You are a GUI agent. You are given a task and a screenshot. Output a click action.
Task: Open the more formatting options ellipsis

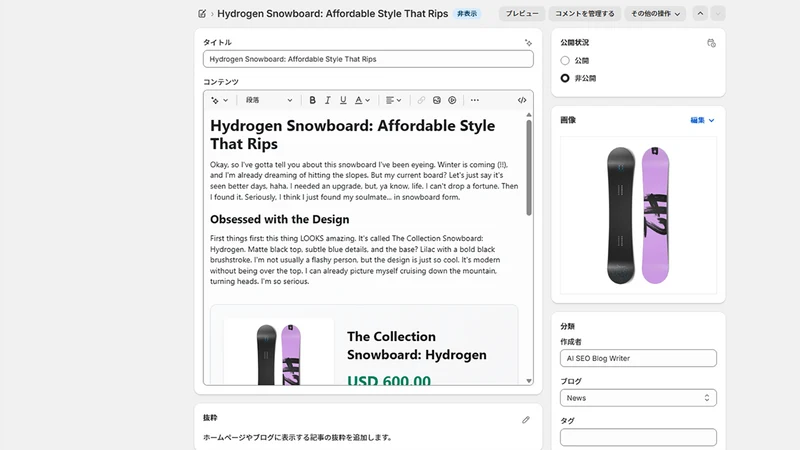474,101
